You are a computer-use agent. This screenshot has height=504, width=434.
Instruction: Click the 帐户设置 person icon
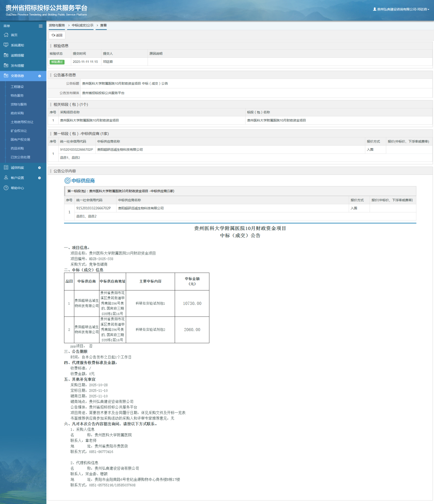coord(6,178)
